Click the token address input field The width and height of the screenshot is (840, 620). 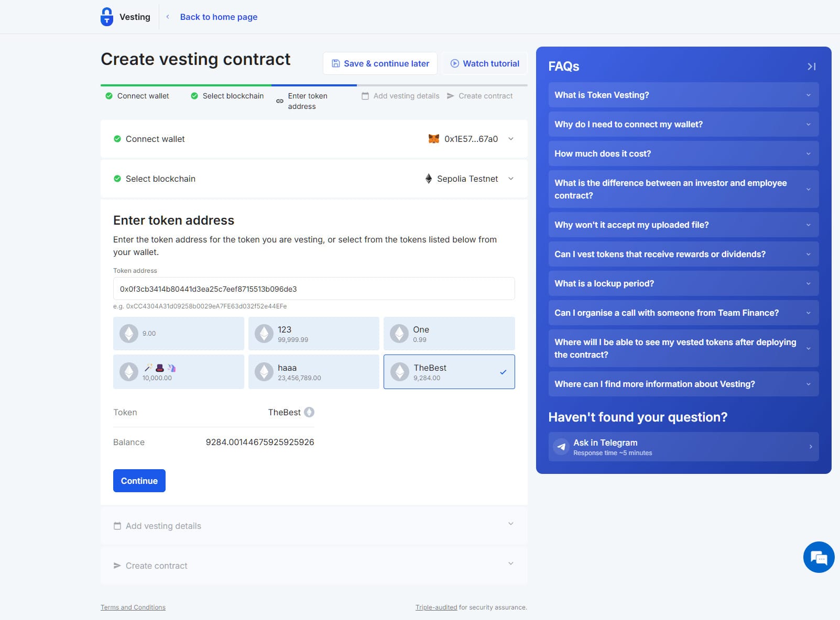coord(313,289)
